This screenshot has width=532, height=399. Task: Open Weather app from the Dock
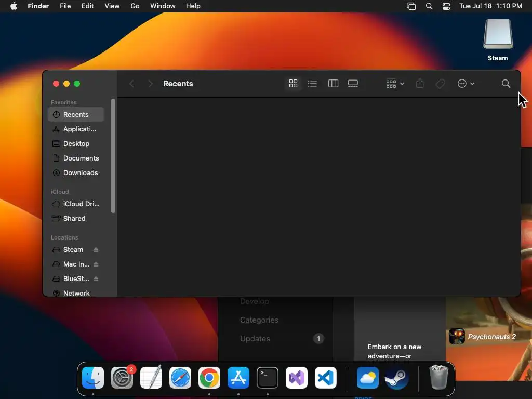(x=368, y=378)
